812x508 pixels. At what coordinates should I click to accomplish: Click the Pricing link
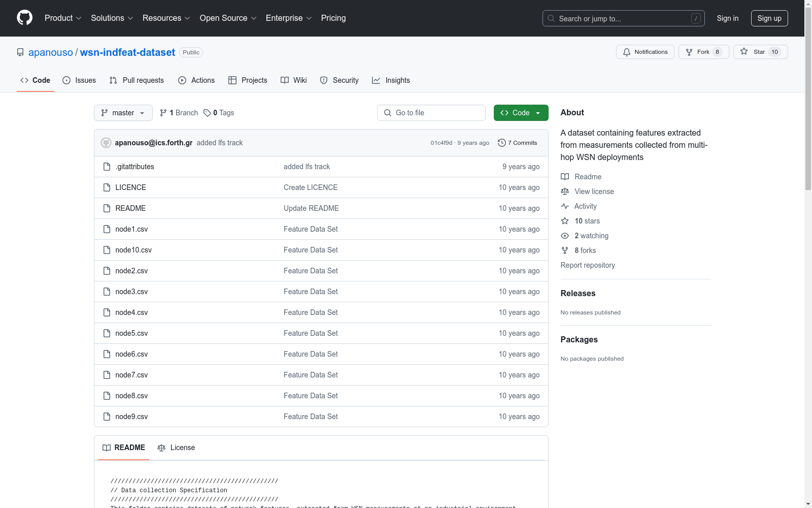(333, 18)
